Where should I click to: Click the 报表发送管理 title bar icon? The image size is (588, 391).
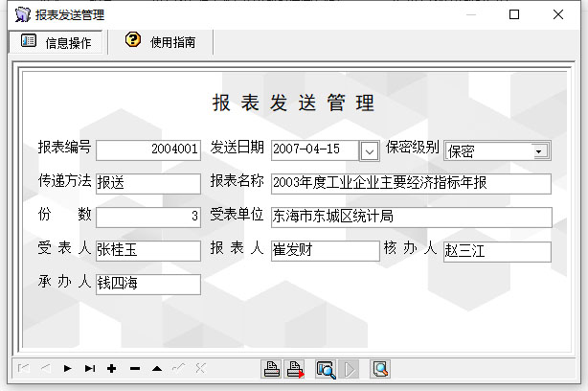23,14
